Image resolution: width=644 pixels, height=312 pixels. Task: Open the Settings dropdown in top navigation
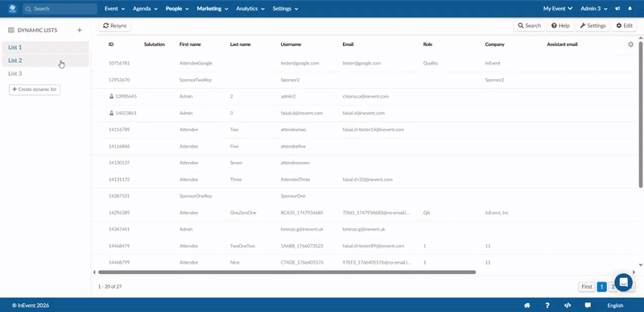pyautogui.click(x=286, y=9)
